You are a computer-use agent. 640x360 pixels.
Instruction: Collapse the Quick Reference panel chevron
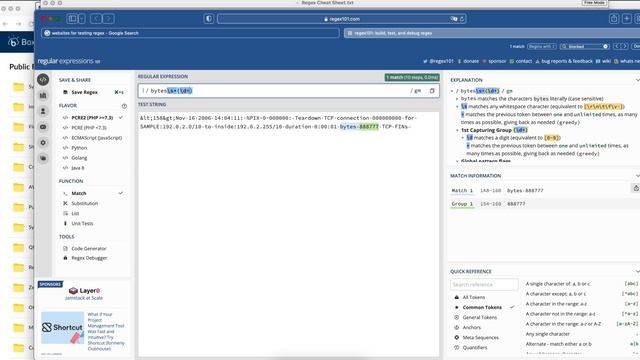click(637, 271)
